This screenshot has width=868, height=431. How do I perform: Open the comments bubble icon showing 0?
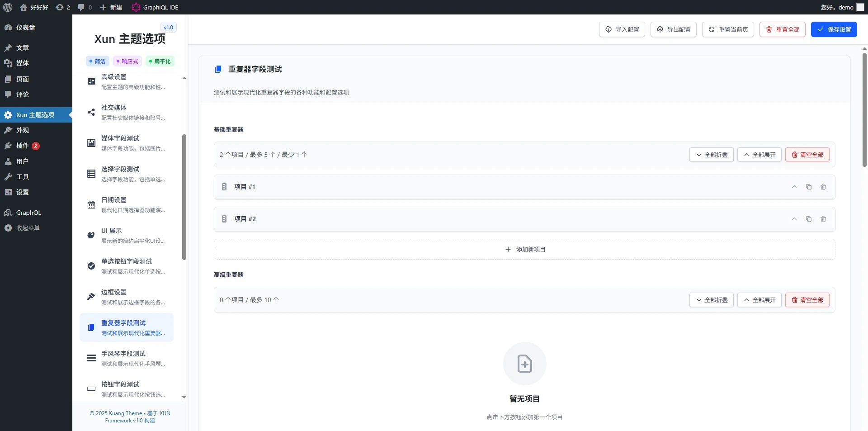click(85, 7)
